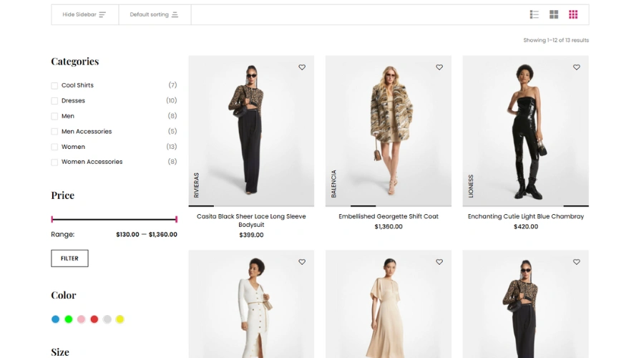Add Enchanting Cutie Light Blue Chambray to wishlist
This screenshot has width=644, height=358.
576,67
